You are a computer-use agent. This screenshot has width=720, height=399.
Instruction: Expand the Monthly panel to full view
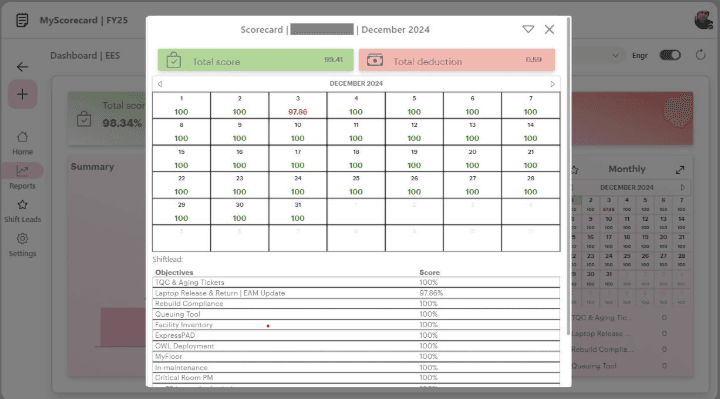click(680, 169)
